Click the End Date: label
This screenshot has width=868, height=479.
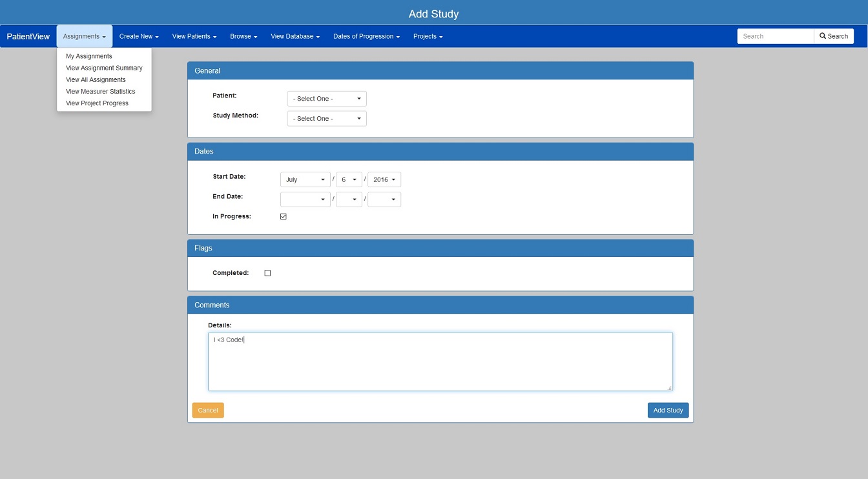tap(228, 196)
